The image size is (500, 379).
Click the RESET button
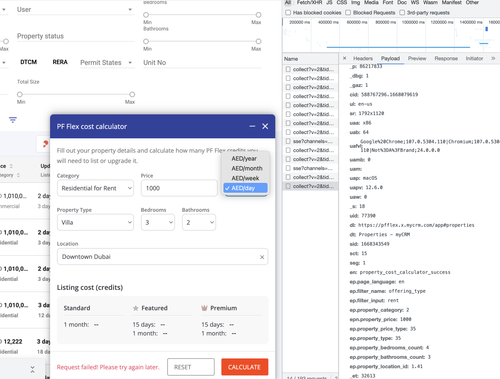coord(191,367)
